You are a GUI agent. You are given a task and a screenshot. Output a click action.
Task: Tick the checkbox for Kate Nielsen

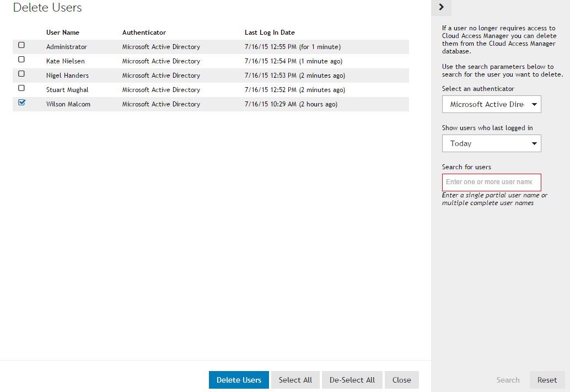(21, 60)
